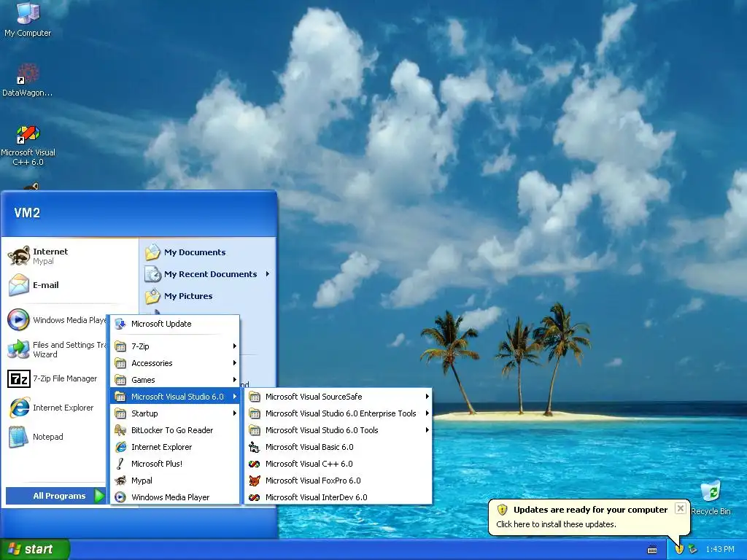Click Windows Media Player icon in pinned list
Image resolution: width=747 pixels, height=560 pixels.
(18, 319)
